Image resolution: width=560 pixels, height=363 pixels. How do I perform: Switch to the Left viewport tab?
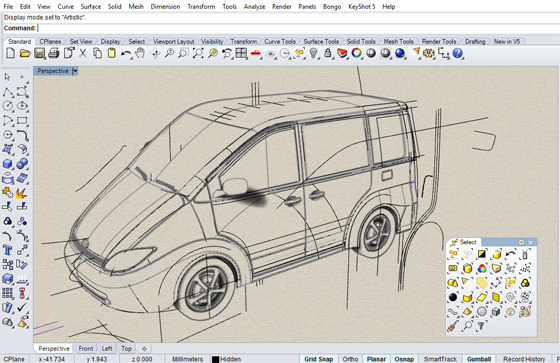click(x=107, y=348)
